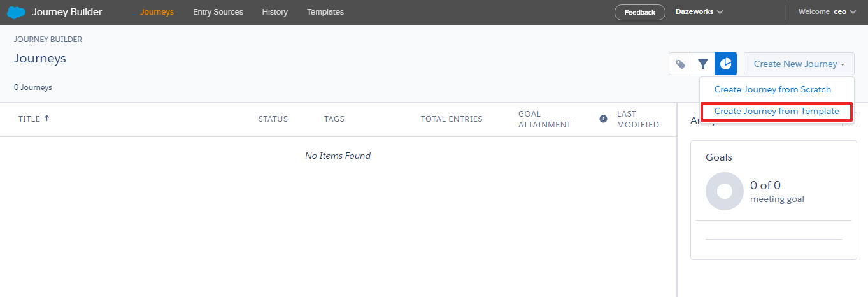This screenshot has width=868, height=297.
Task: Click the Goal Attainment info icon
Action: [x=603, y=119]
